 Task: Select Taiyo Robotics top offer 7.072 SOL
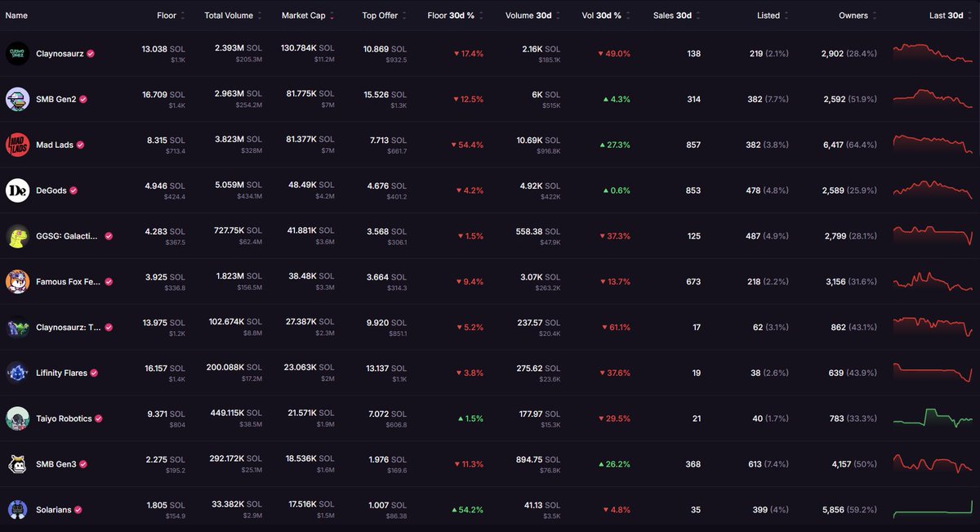(387, 414)
